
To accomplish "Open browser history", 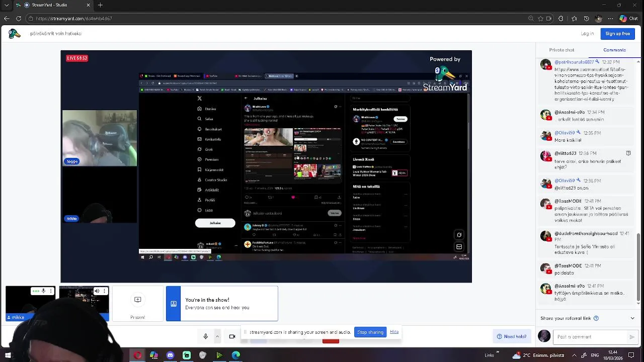I will coord(586,19).
